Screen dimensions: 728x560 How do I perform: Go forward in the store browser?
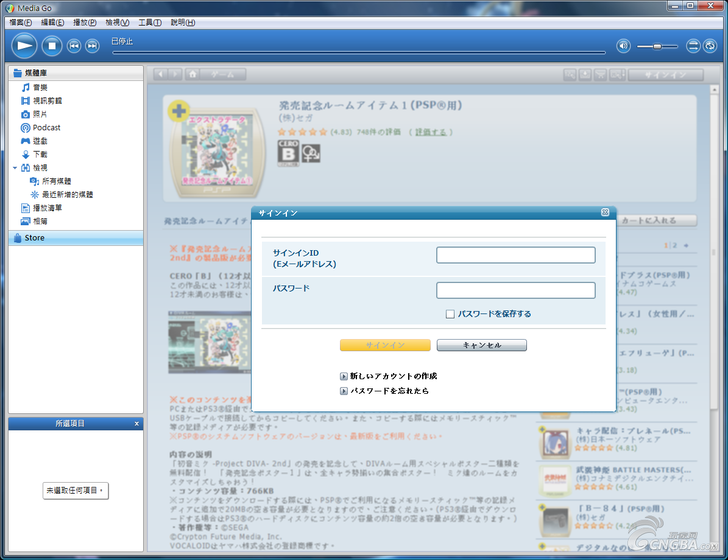175,74
